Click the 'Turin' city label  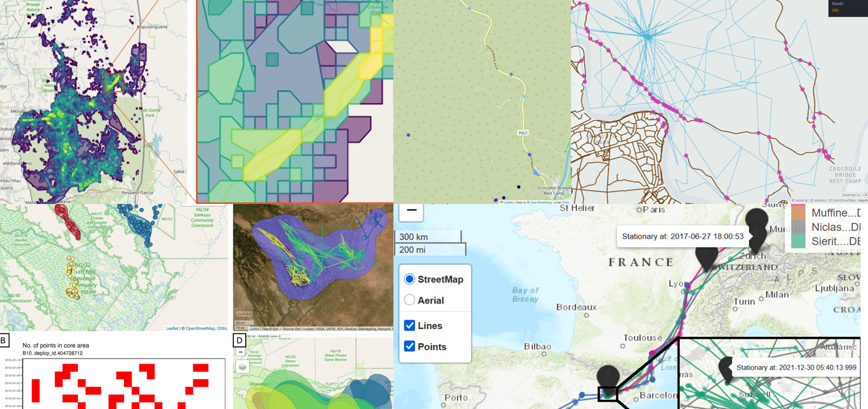pyautogui.click(x=745, y=301)
